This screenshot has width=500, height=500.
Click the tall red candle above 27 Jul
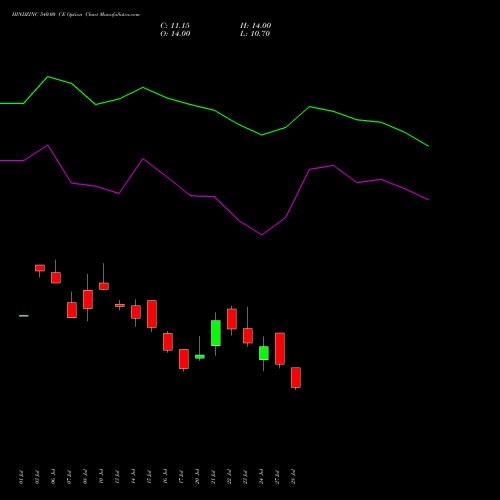tap(280, 348)
